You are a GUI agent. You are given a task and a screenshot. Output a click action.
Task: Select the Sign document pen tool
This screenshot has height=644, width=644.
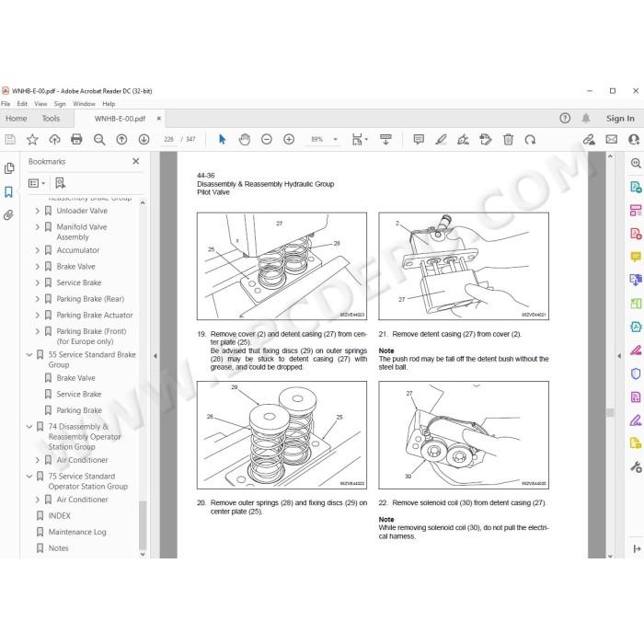pos(464,140)
